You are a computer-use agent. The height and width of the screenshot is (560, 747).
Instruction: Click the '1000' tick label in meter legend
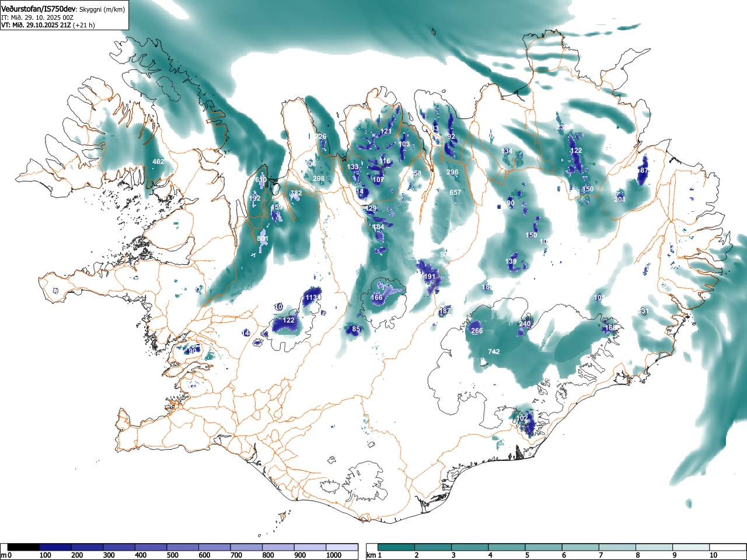[334, 555]
